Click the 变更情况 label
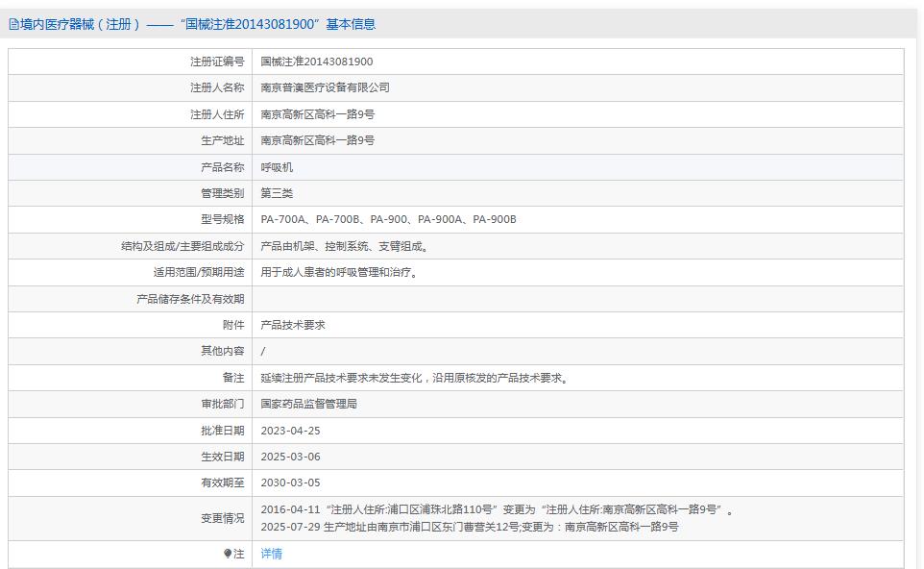 coord(222,518)
